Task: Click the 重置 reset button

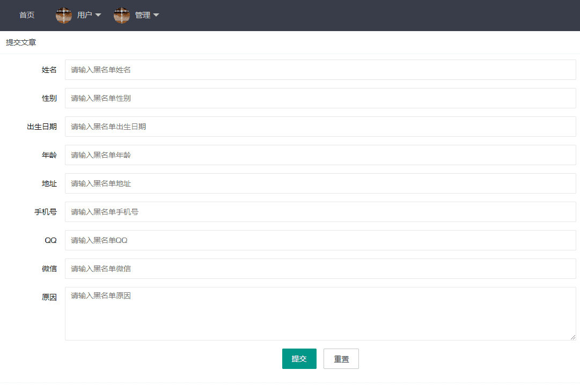Action: (341, 359)
